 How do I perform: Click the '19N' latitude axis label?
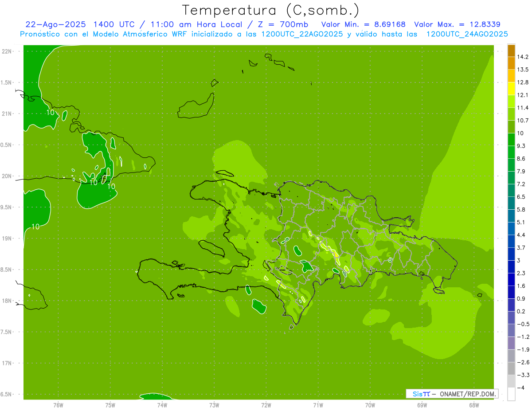click(x=8, y=239)
